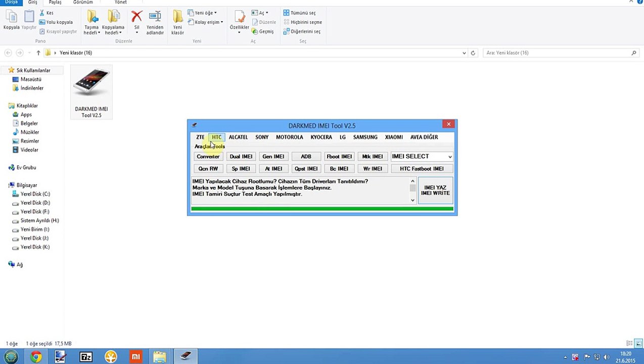Viewport: 644px width, 364px height.
Task: Click the File Explorer taskbar icon
Action: tap(160, 357)
